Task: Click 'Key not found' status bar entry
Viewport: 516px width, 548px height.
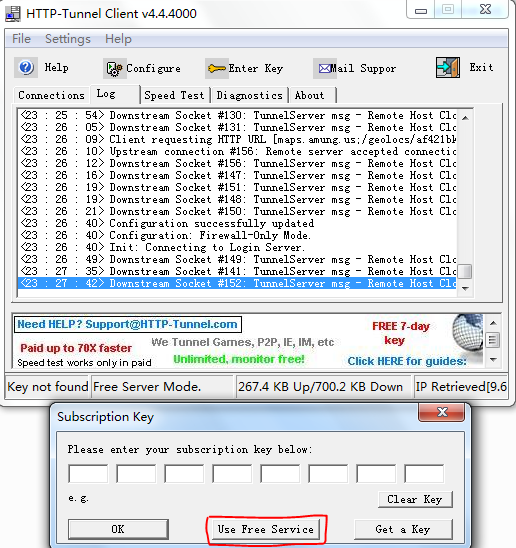Action: click(x=48, y=387)
